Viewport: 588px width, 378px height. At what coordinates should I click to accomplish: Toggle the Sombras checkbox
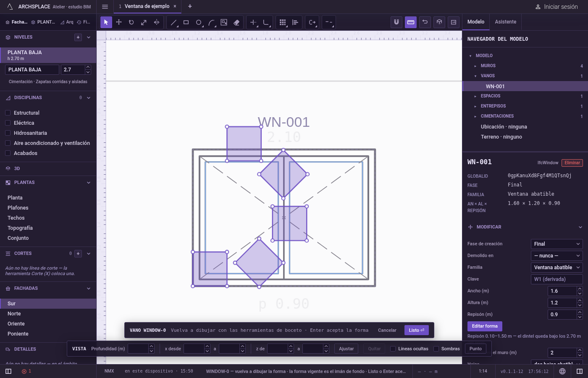click(x=436, y=349)
